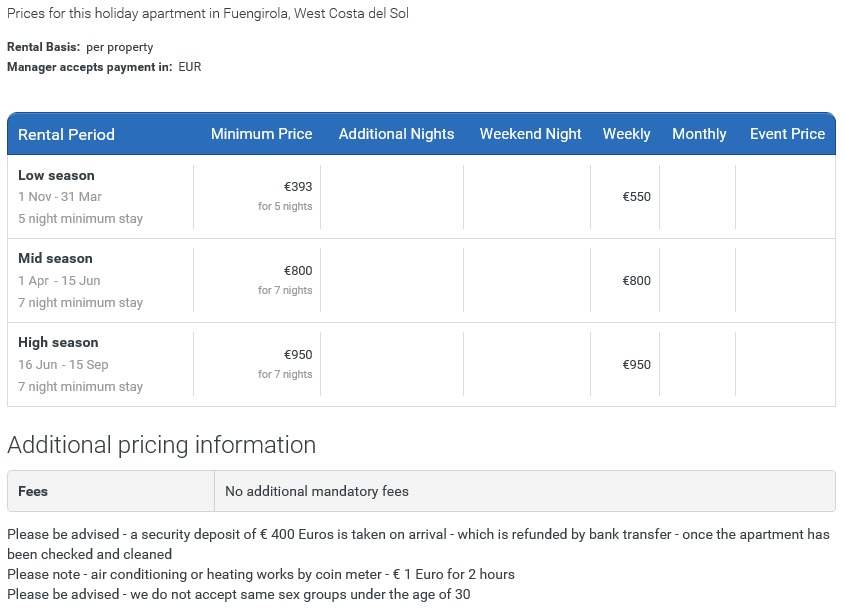845x610 pixels.
Task: Click the Rental Basis label
Action: (x=43, y=47)
